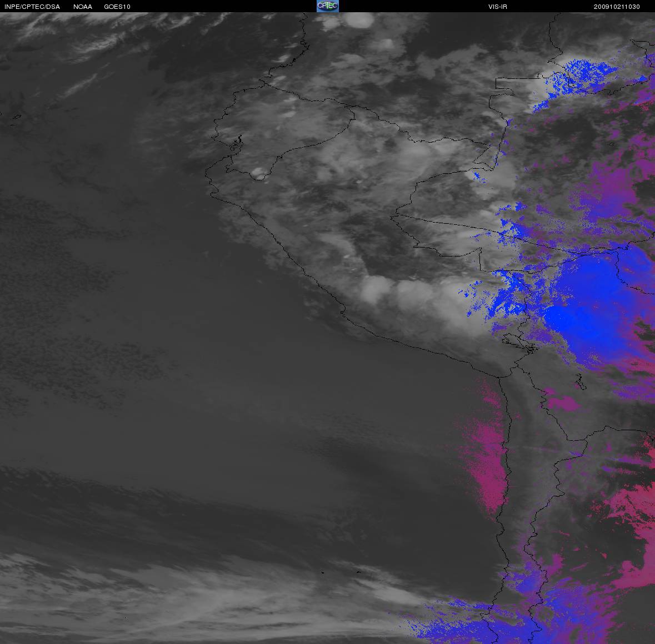The height and width of the screenshot is (644, 655).
Task: Click the round bright cloud at top center
Action: click(358, 21)
